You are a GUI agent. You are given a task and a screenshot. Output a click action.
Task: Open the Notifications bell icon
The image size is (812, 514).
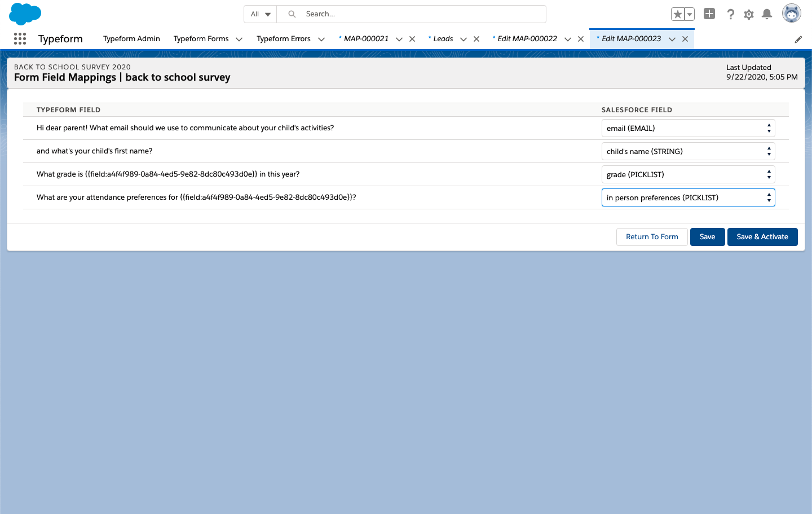point(767,14)
